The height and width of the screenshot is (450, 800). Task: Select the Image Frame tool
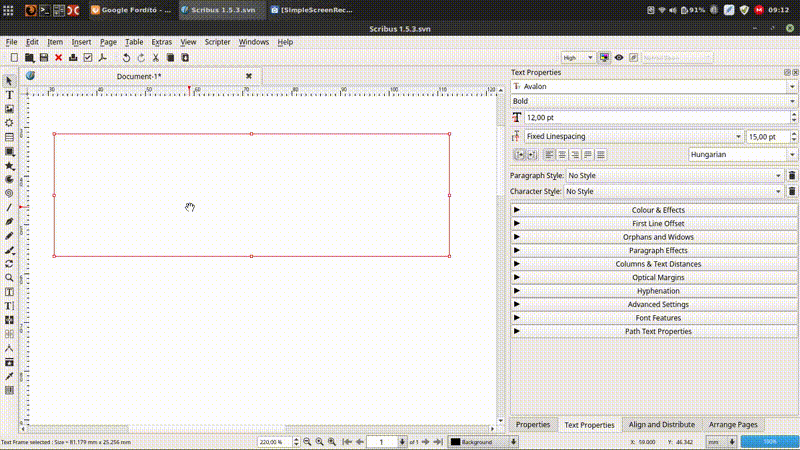[9, 108]
